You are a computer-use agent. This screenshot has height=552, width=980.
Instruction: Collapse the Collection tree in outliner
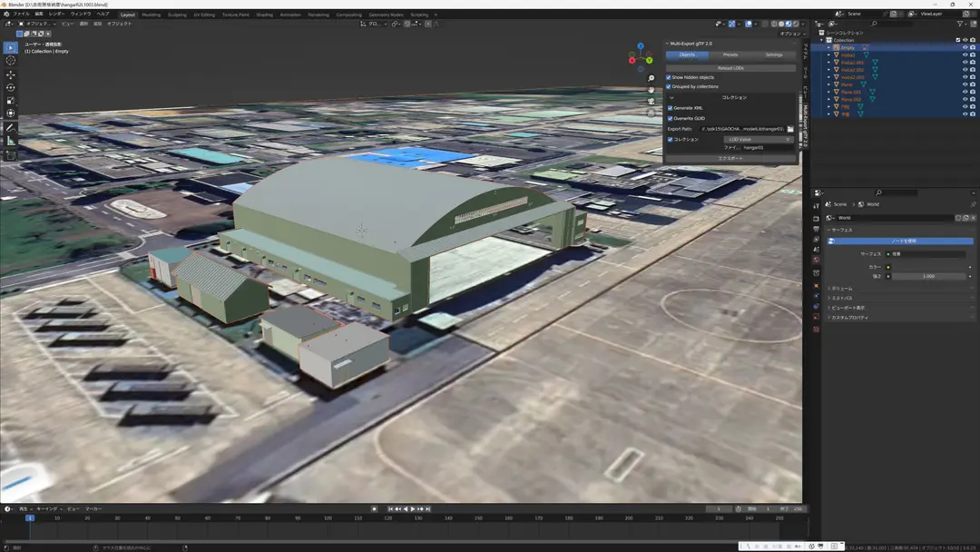822,40
